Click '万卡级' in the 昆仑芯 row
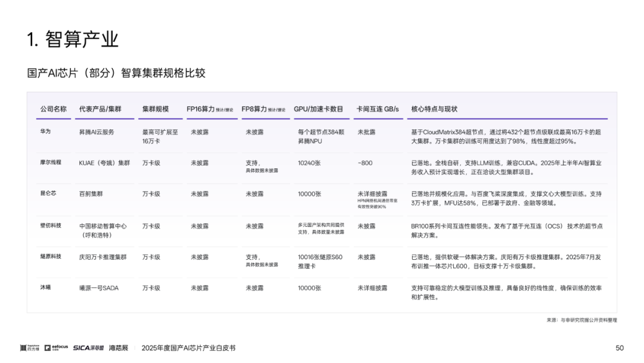Image resolution: width=644 pixels, height=363 pixels. pyautogui.click(x=151, y=194)
